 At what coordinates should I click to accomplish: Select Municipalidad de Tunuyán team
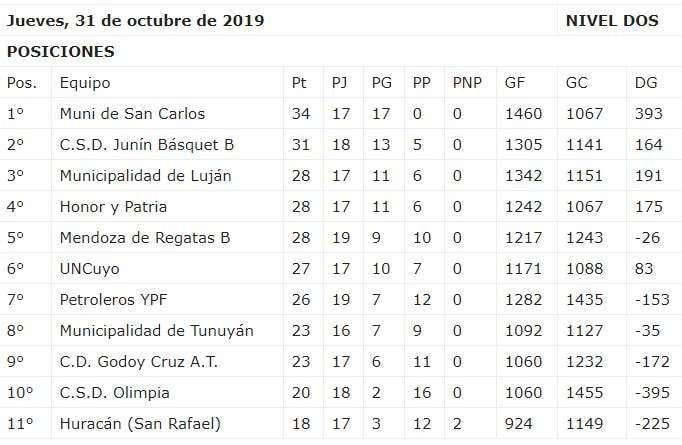[x=157, y=331]
